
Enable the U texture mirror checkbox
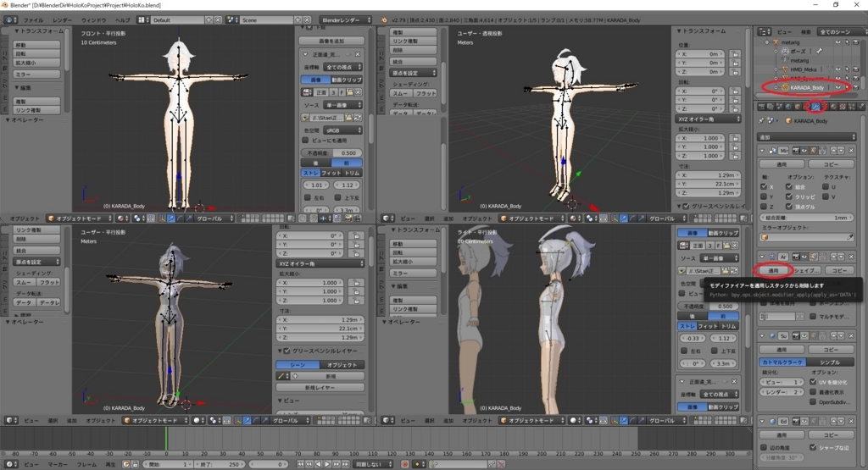[826, 186]
